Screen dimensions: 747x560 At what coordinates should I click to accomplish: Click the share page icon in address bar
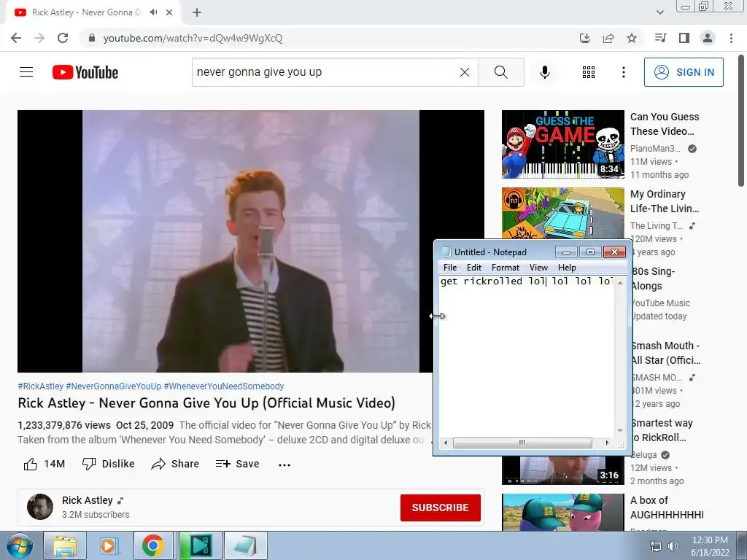click(608, 38)
